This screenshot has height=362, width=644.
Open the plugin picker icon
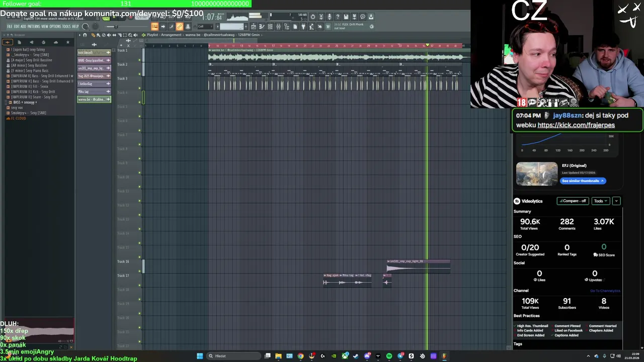click(x=287, y=27)
